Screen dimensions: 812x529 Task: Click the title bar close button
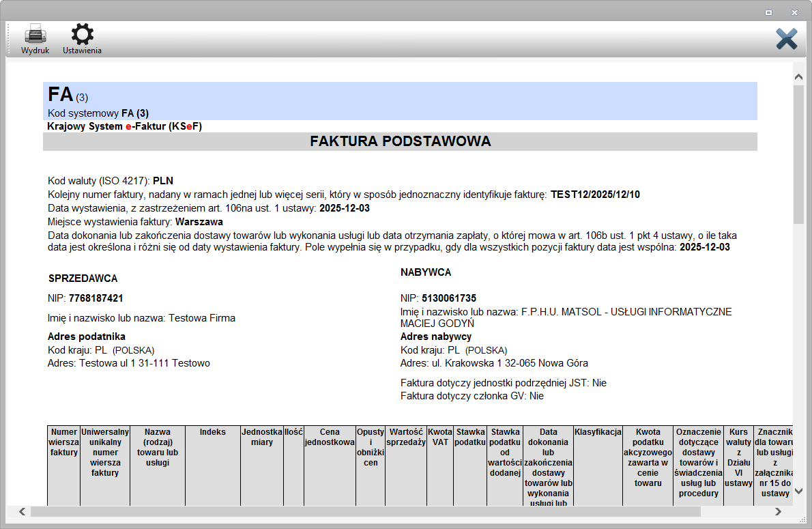(794, 12)
